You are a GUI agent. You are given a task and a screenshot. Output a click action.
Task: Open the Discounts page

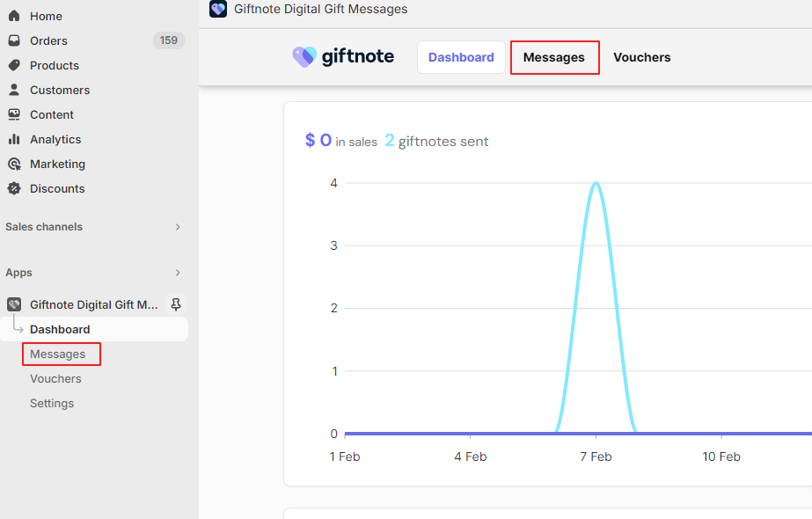57,188
